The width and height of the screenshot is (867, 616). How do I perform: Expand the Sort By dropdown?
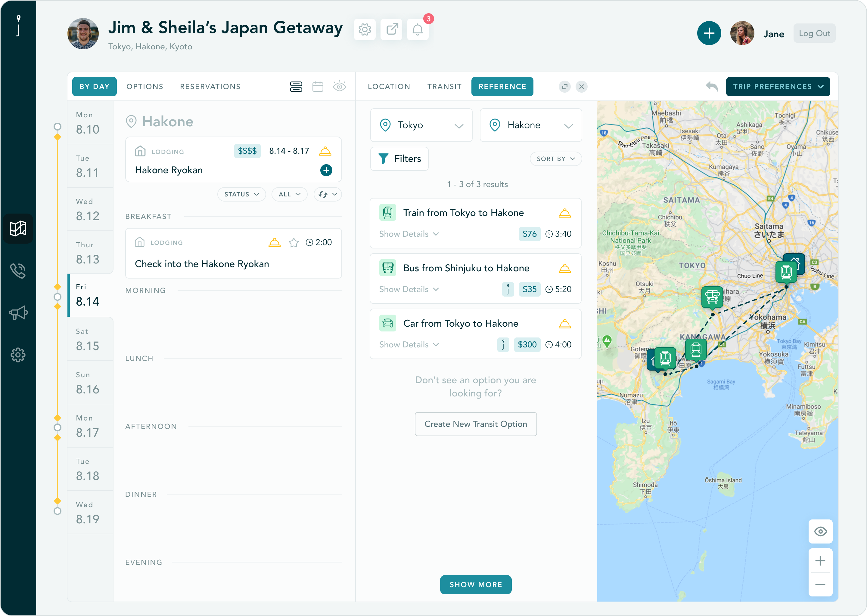point(555,159)
